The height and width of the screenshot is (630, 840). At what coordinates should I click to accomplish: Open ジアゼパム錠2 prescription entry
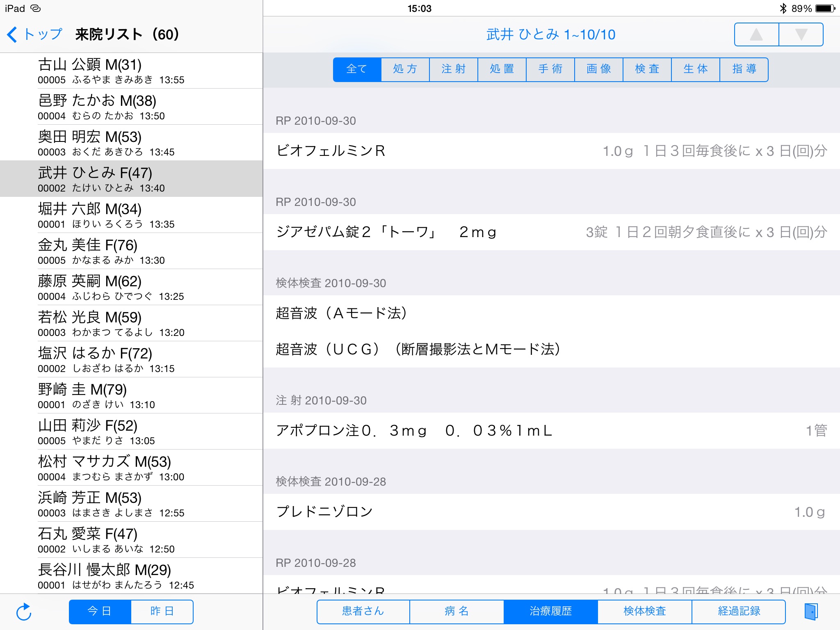pyautogui.click(x=551, y=232)
